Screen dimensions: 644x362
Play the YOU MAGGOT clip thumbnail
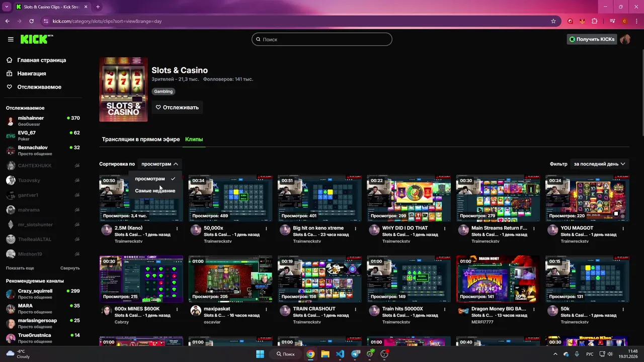(587, 198)
